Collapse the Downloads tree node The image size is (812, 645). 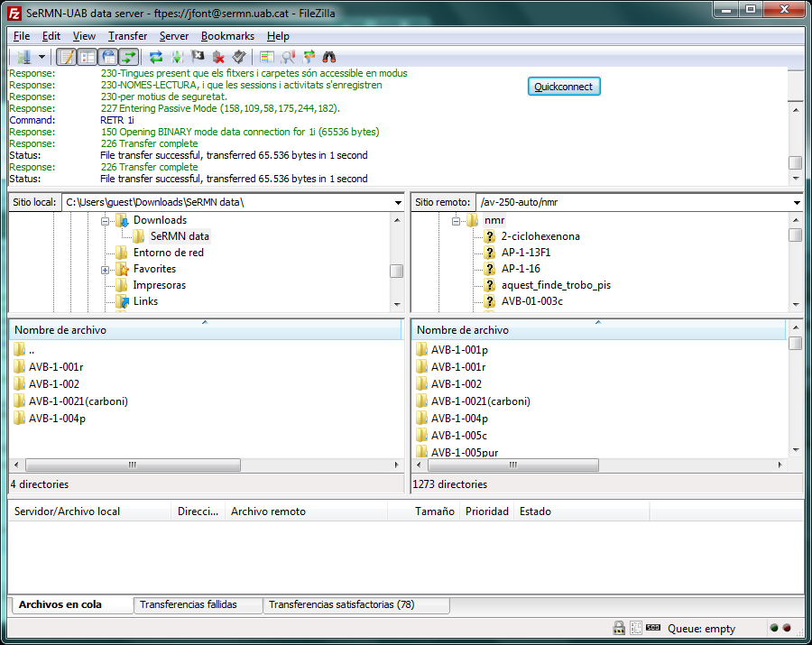point(106,221)
